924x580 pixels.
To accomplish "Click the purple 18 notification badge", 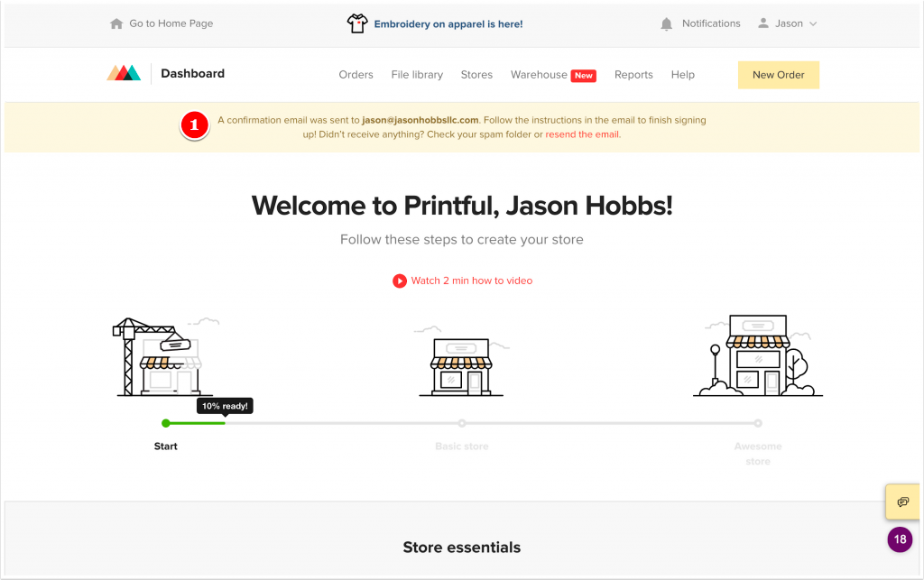I will coord(900,539).
